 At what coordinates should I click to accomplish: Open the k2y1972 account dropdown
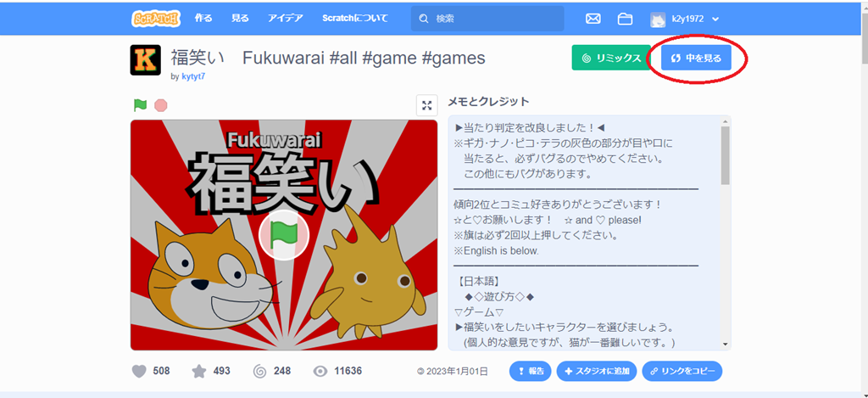click(715, 19)
